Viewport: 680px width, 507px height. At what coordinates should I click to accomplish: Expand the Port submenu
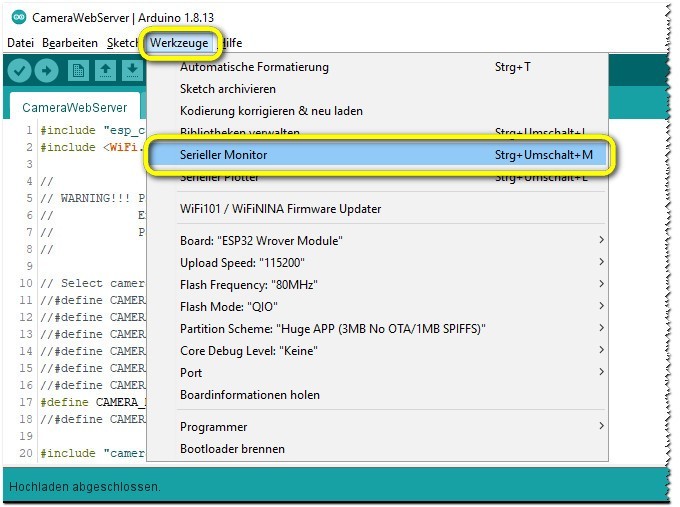[x=377, y=373]
